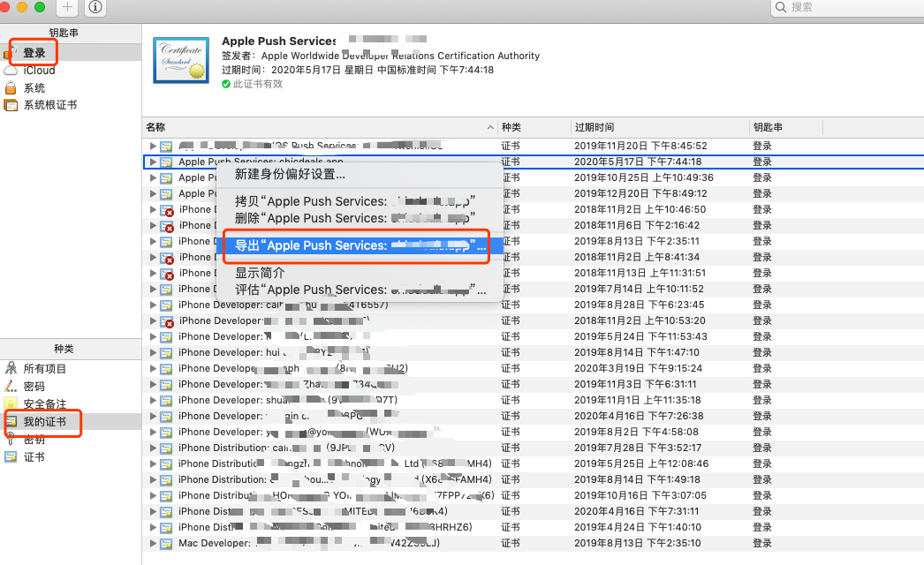Screen dimensions: 924x565
Task: Expand row expiring 2019年12月20日
Action: click(153, 193)
